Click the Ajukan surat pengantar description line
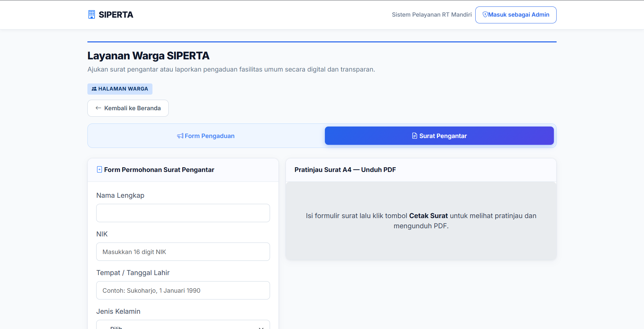The width and height of the screenshot is (644, 329). coord(231,69)
